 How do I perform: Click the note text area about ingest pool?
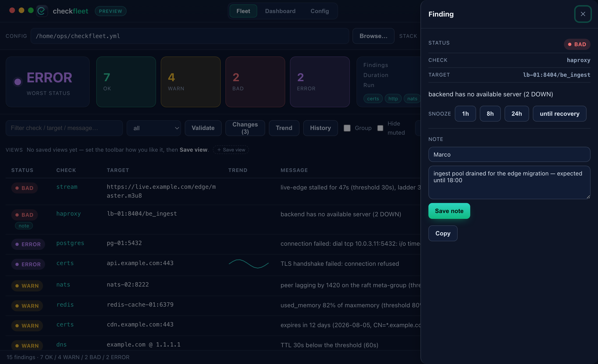[509, 182]
